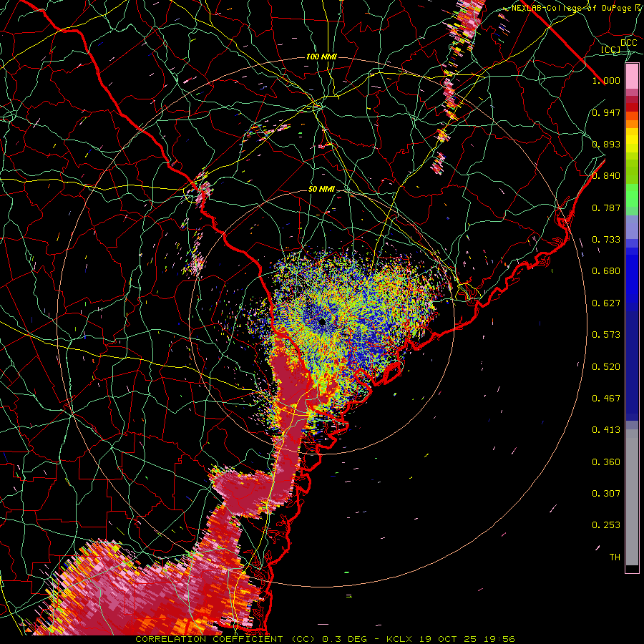
Task: Click the 0.947 scale value
Action: [606, 112]
